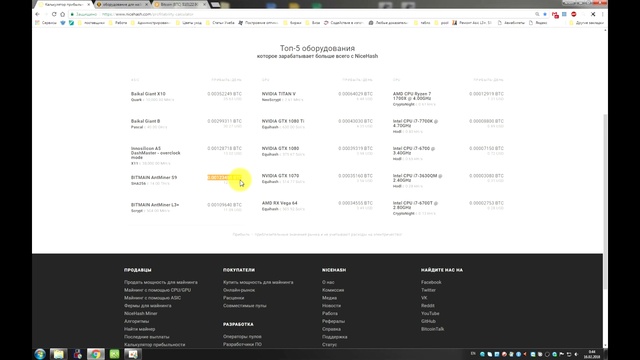Click BITMAIN AntMiner L3+ entry
Image resolution: width=640 pixels, height=360 pixels.
pyautogui.click(x=155, y=205)
